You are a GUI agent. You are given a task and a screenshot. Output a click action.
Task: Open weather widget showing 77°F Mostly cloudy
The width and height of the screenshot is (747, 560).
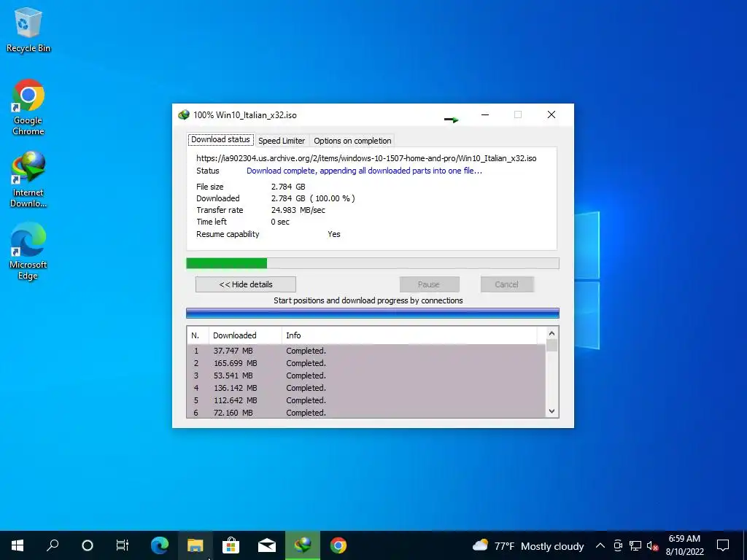(528, 545)
